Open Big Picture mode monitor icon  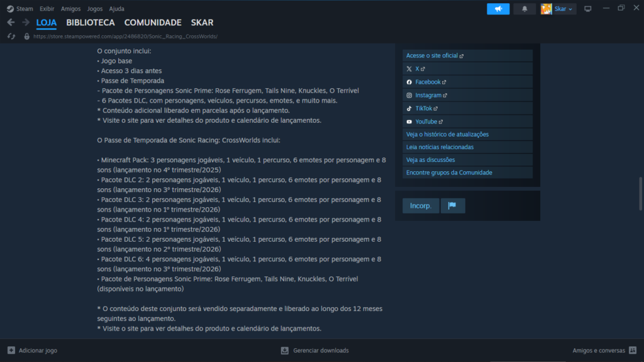tap(588, 9)
